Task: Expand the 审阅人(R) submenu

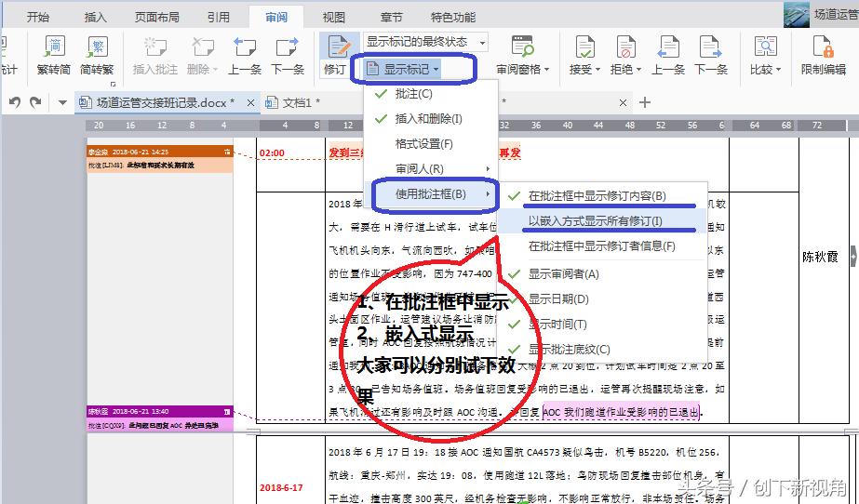Action: 431,169
